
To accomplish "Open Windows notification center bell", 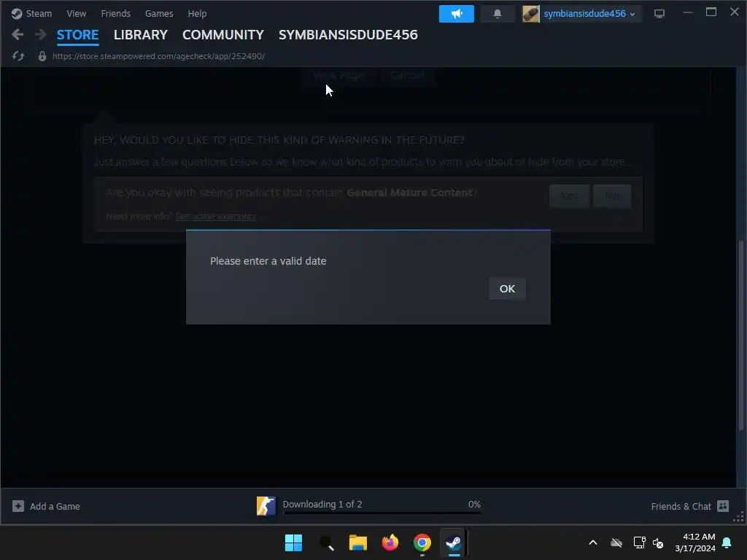I will [x=727, y=542].
